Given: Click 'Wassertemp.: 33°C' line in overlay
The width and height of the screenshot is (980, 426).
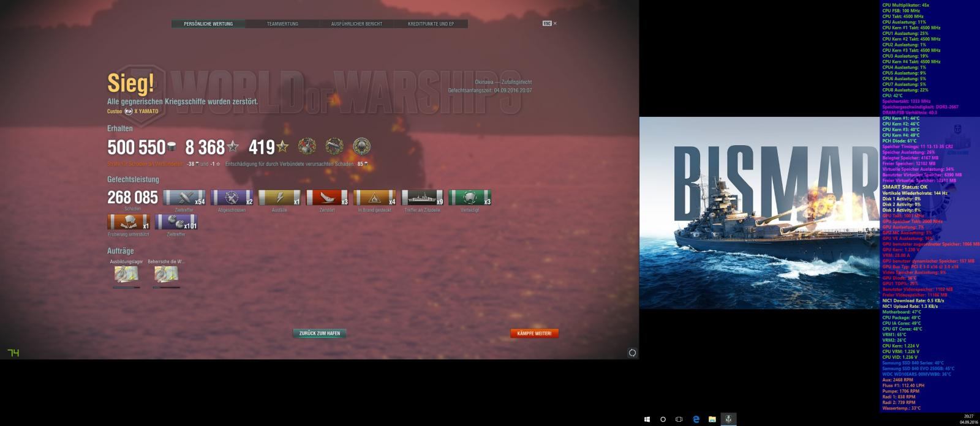Looking at the screenshot, I should click(901, 408).
